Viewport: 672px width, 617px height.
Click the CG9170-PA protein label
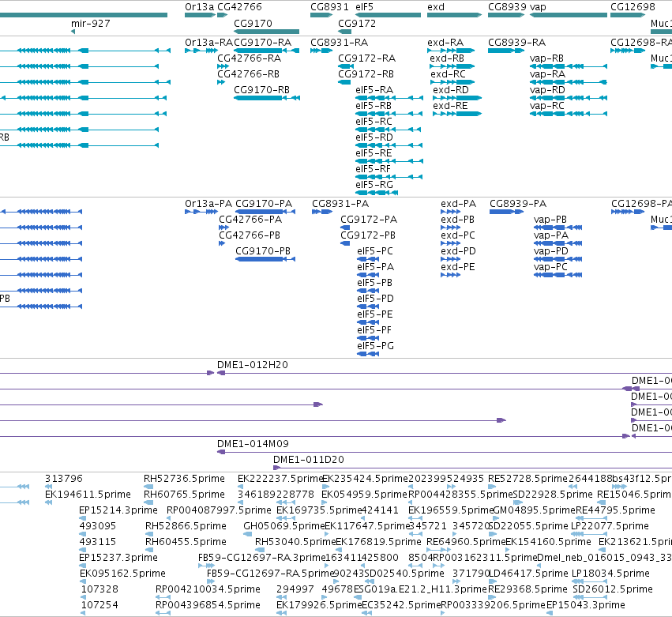[x=264, y=204]
